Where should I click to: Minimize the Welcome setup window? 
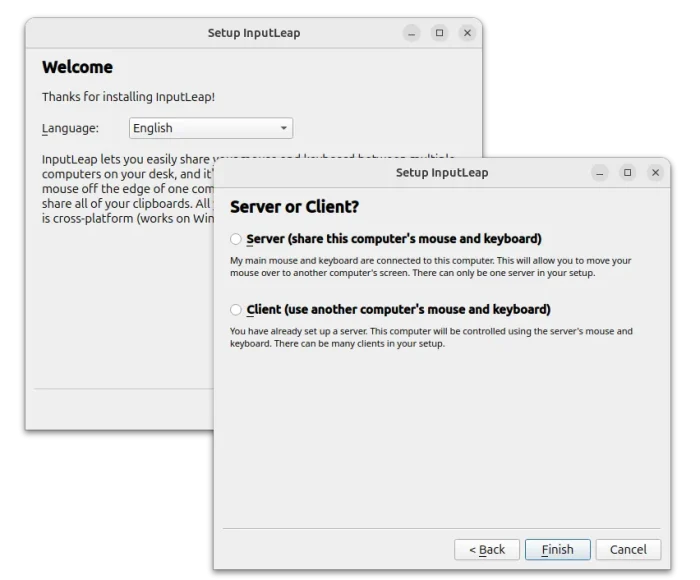coord(411,33)
